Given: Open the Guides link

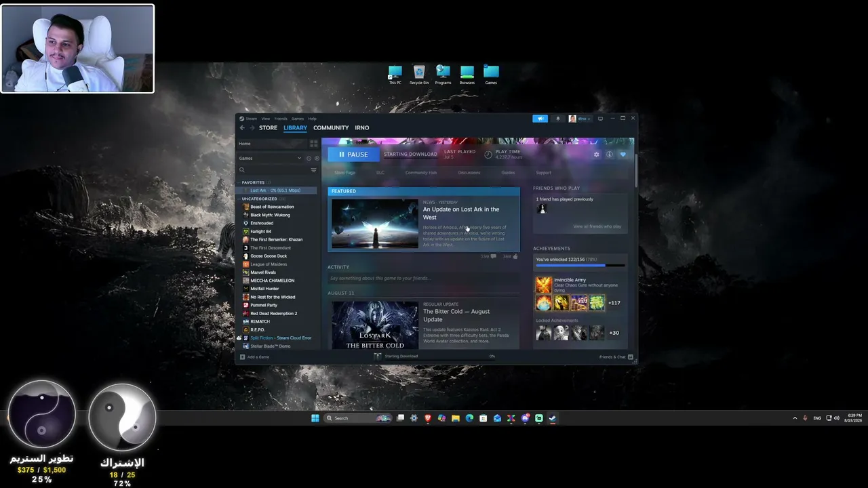Looking at the screenshot, I should 508,173.
